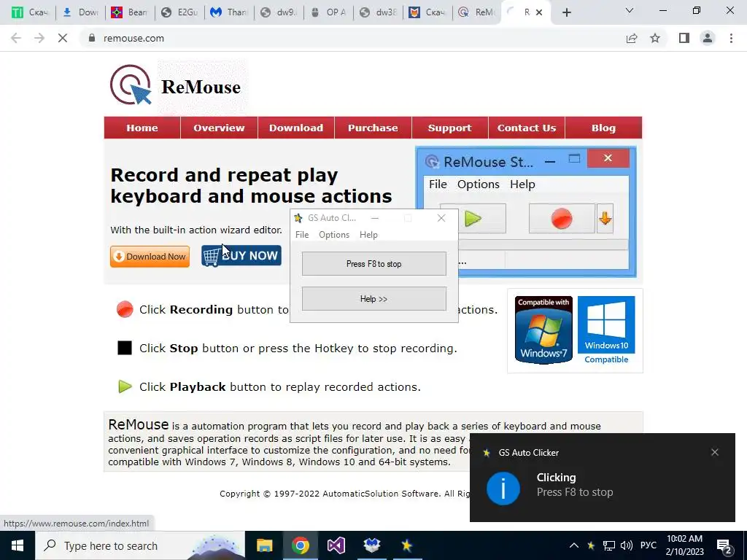The width and height of the screenshot is (747, 560).
Task: Click the red Recording bullet icon
Action: [x=125, y=309]
